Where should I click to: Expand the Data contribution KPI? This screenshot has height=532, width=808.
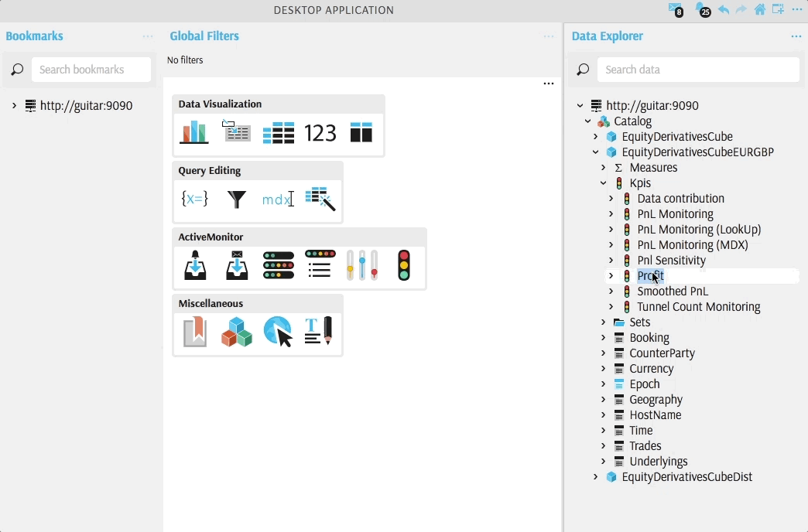pyautogui.click(x=611, y=198)
